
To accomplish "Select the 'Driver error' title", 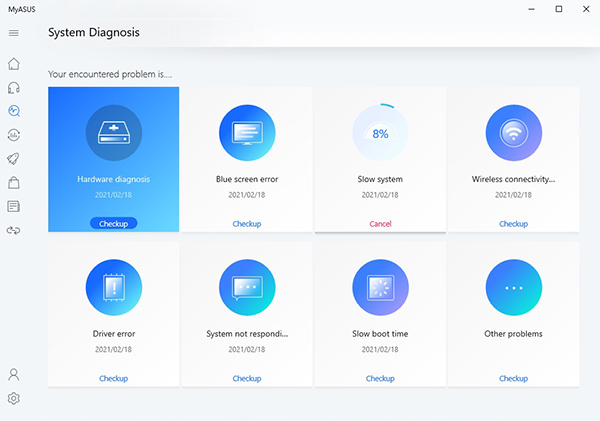I will 114,334.
